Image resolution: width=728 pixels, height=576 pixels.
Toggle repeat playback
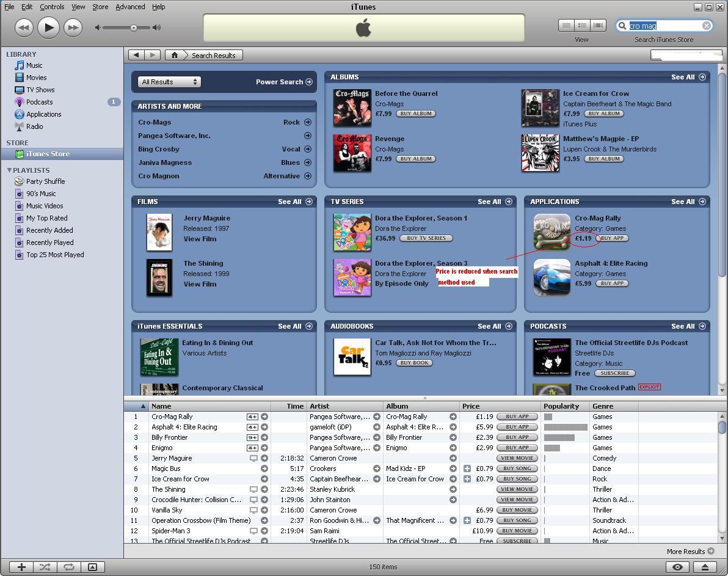point(69,567)
